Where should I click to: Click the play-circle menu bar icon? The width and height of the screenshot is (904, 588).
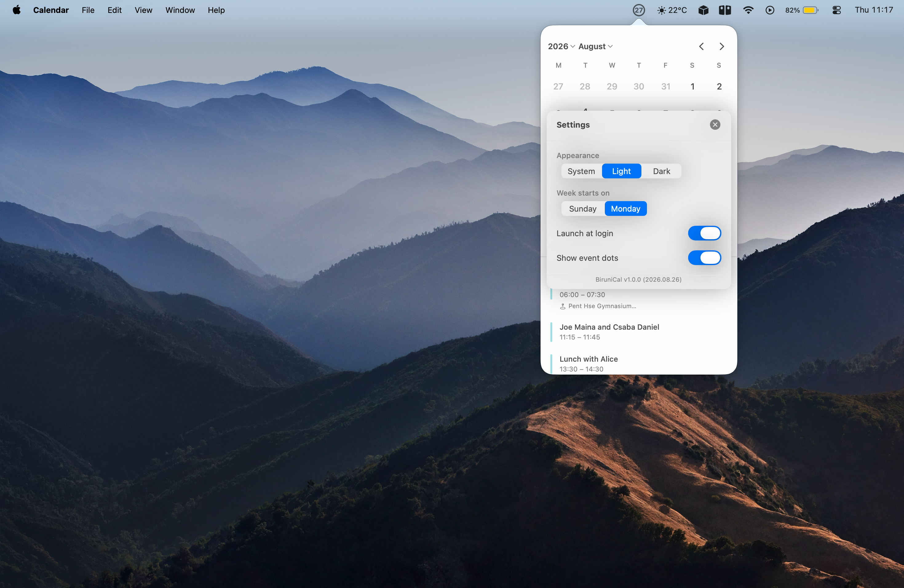tap(770, 10)
